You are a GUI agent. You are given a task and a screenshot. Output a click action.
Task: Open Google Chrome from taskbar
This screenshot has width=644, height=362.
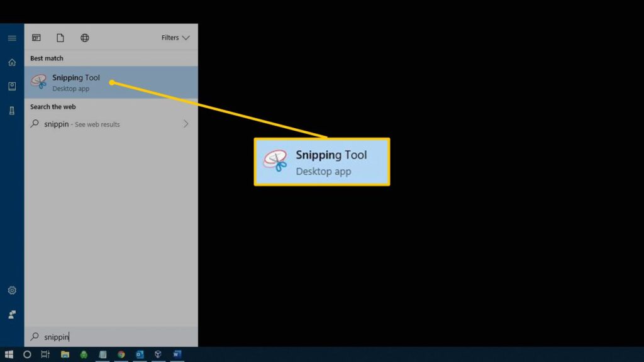121,354
